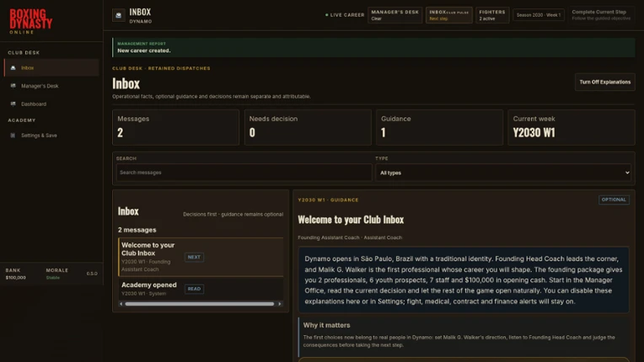Click the 0.5.0 version label
644x362 pixels.
92,274
